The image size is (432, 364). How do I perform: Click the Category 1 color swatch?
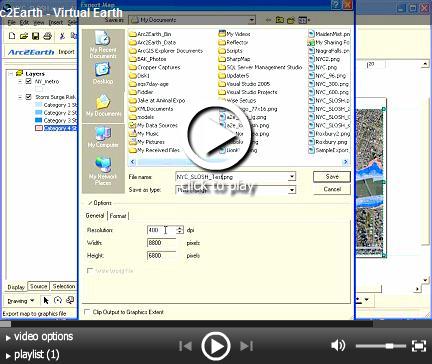pyautogui.click(x=38, y=105)
